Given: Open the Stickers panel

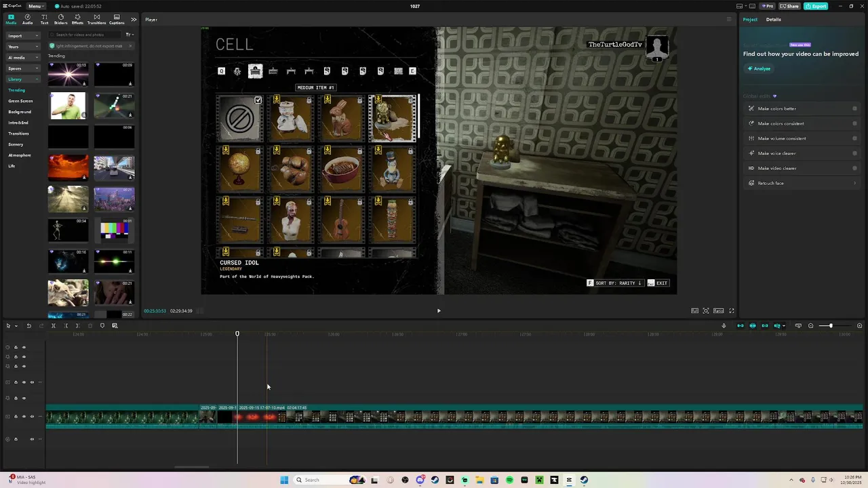Looking at the screenshot, I should click(x=60, y=19).
